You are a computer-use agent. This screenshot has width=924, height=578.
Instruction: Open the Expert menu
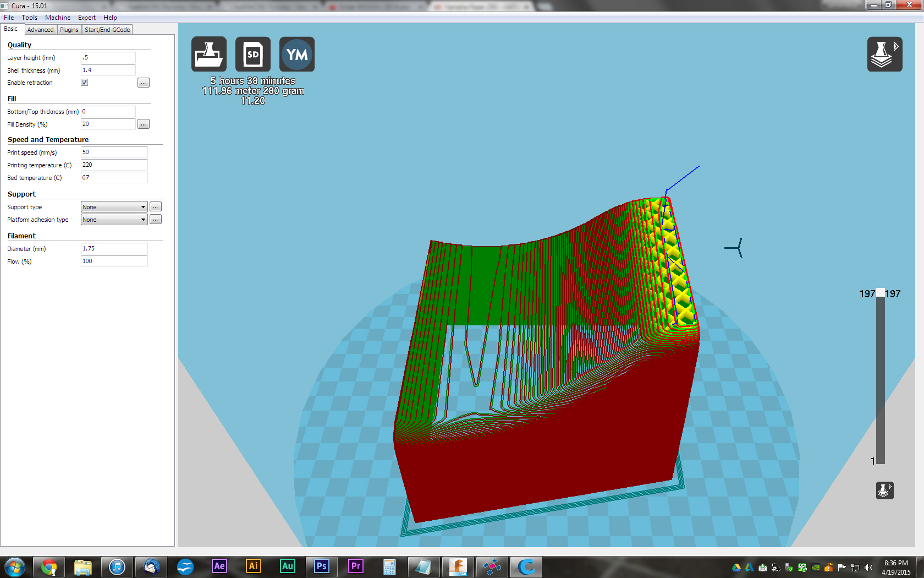(x=86, y=18)
